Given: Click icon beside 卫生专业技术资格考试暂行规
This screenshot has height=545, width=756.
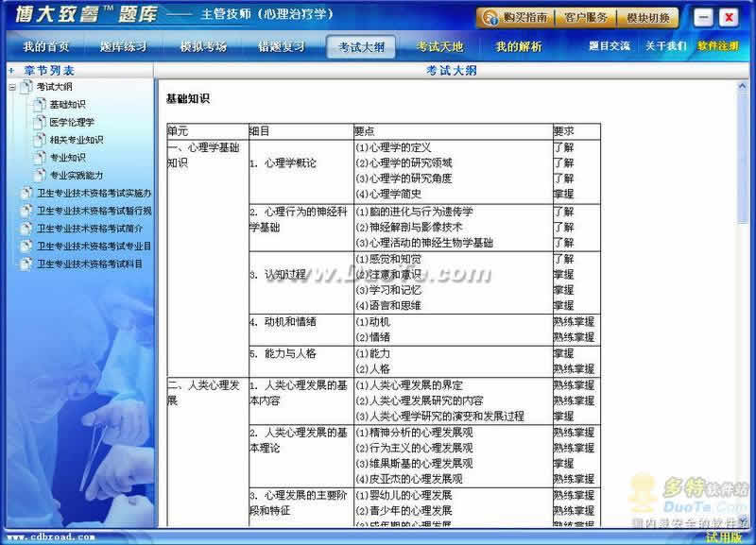Looking at the screenshot, I should (26, 211).
